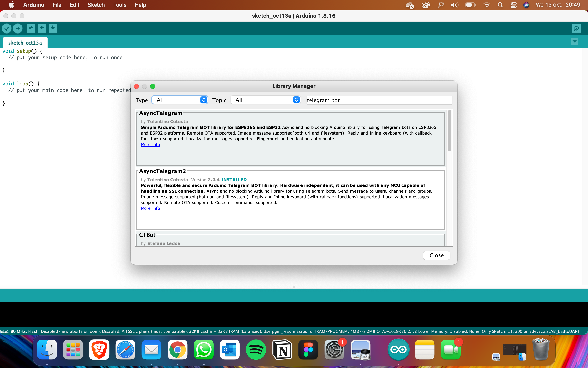Open the Help menu
The width and height of the screenshot is (588, 368).
tap(140, 5)
